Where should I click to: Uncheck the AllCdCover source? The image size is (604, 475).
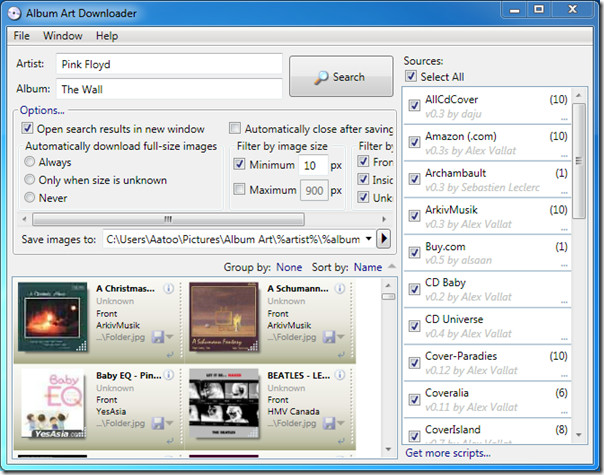point(414,105)
